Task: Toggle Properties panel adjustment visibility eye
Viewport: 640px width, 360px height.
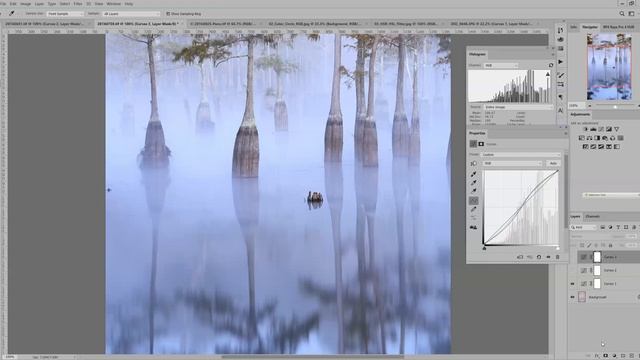Action: click(x=548, y=257)
